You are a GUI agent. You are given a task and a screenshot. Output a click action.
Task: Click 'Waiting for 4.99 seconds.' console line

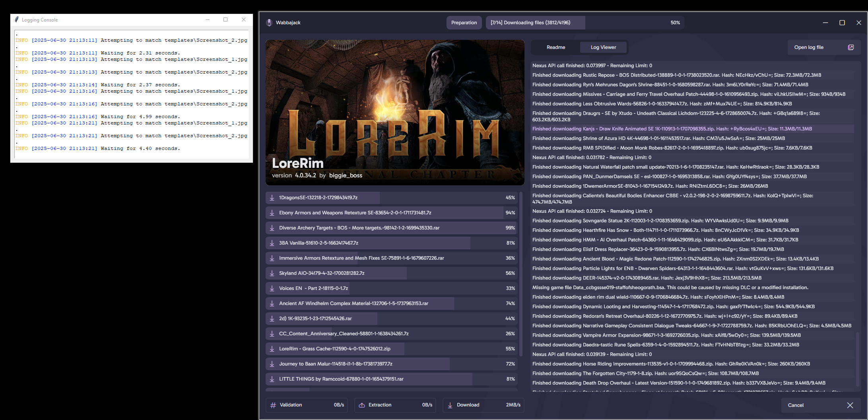click(x=140, y=117)
